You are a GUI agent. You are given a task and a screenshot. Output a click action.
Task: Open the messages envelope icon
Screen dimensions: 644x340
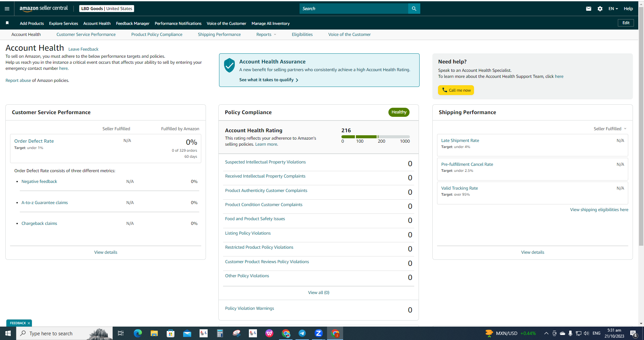(x=589, y=9)
